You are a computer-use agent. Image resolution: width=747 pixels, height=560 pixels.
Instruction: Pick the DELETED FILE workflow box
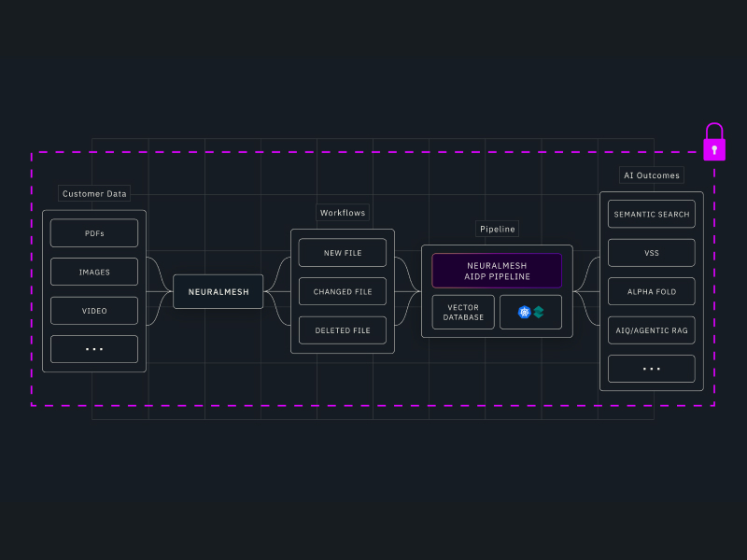(343, 330)
